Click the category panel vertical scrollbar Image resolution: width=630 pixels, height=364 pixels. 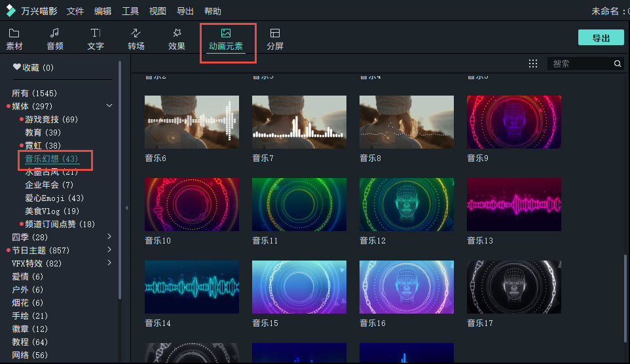pyautogui.click(x=120, y=180)
